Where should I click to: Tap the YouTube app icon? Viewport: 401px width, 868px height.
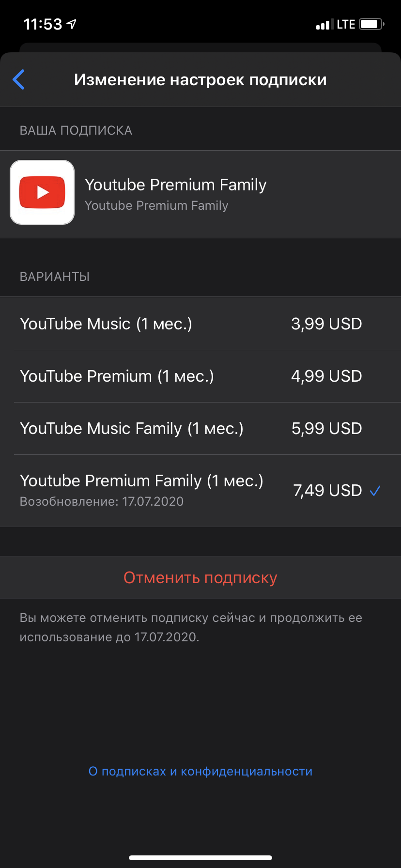(42, 192)
